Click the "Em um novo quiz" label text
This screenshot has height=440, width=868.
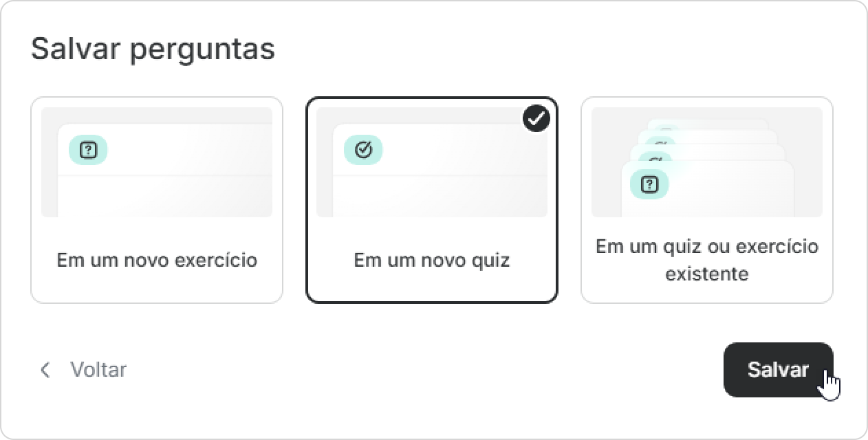[432, 261]
